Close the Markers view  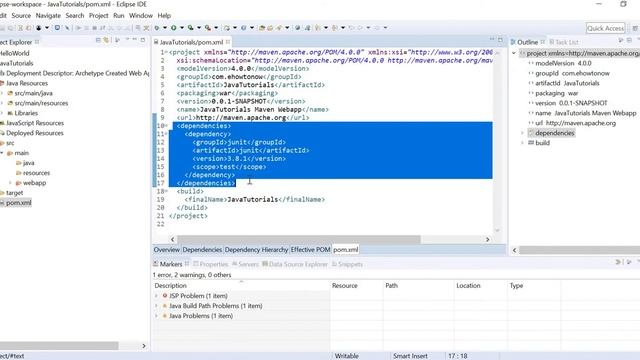coord(187,264)
